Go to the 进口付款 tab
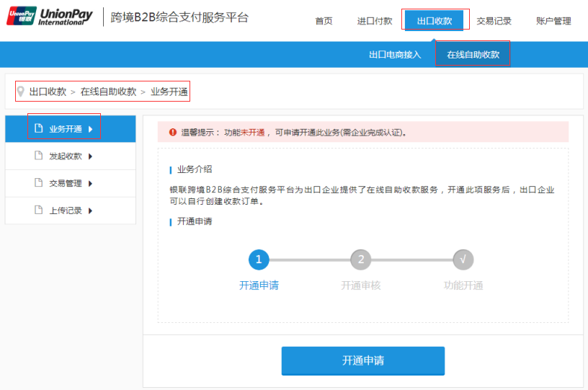 [x=375, y=21]
